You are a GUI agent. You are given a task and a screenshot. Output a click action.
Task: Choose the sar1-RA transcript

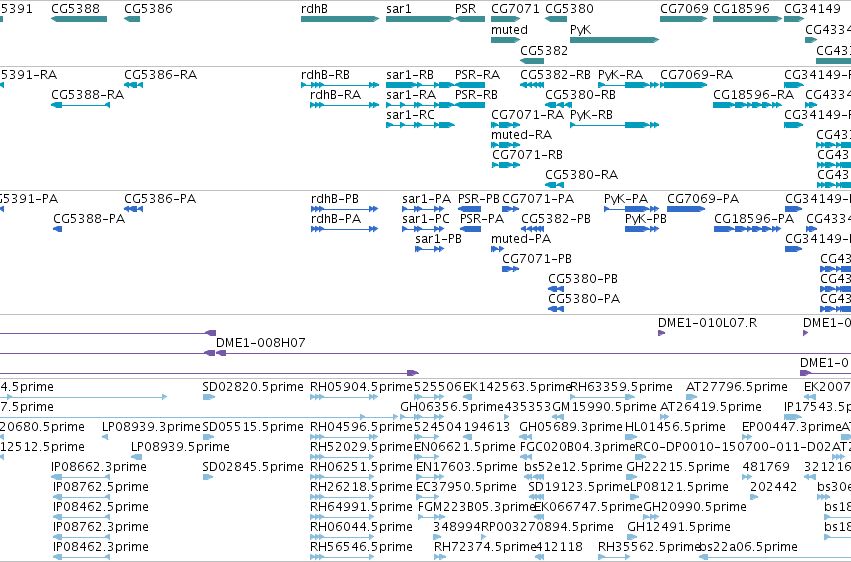(x=420, y=105)
